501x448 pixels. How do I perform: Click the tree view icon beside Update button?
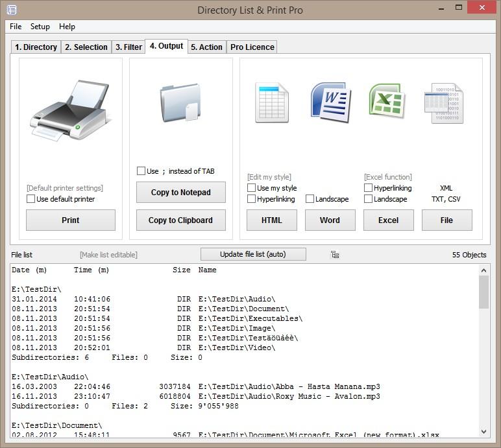pos(335,255)
